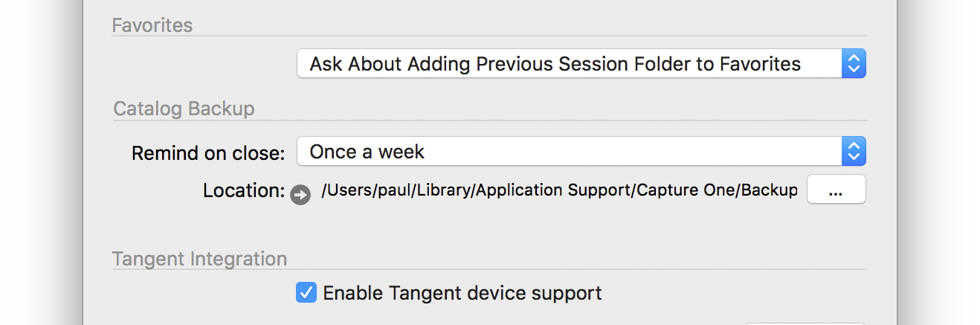Open the Remind on close dropdown

point(581,152)
